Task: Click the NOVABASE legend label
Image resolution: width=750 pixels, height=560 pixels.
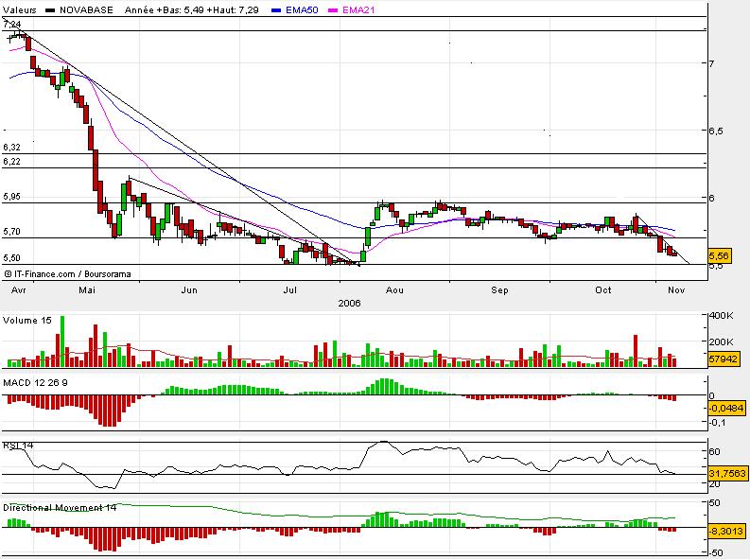Action: tap(86, 9)
